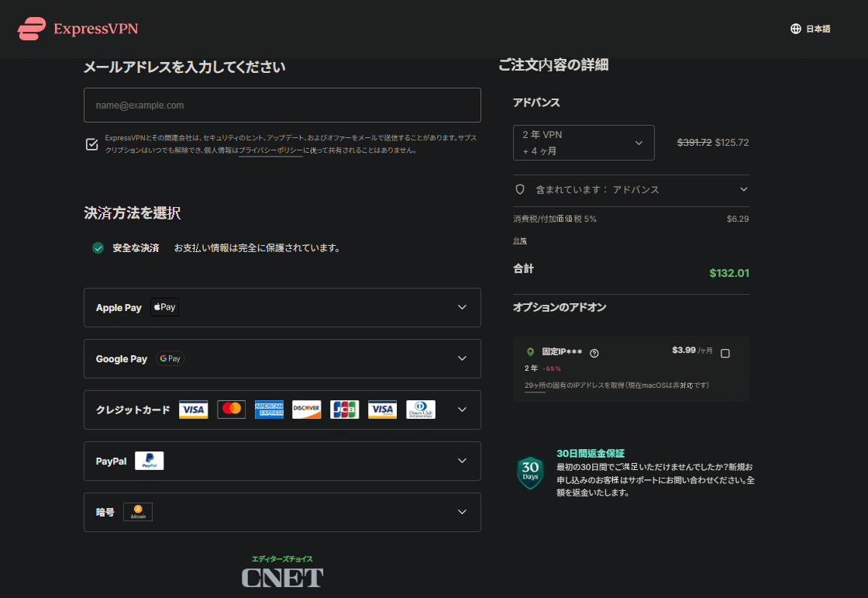Enable the 固定IP add-on checkbox

coord(725,353)
